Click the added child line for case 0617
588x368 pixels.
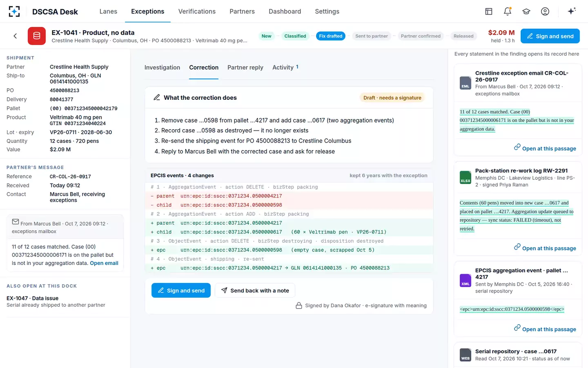(x=289, y=232)
